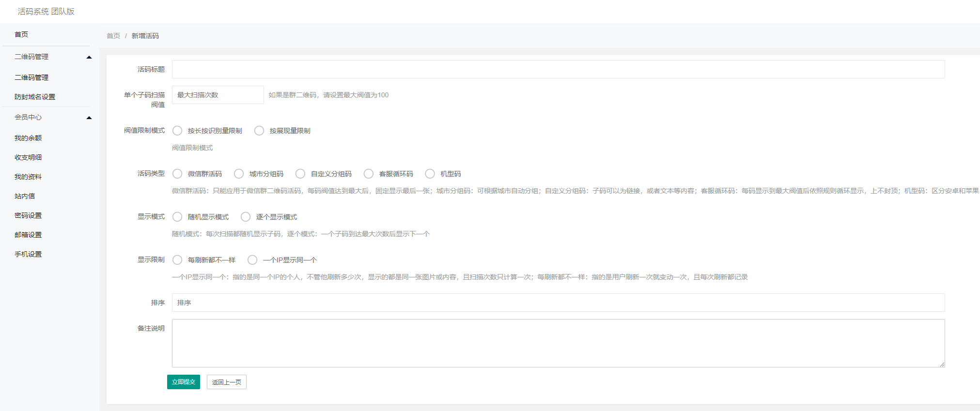Enable 随机显示模式 display mode
The width and height of the screenshot is (980, 411).
point(178,217)
